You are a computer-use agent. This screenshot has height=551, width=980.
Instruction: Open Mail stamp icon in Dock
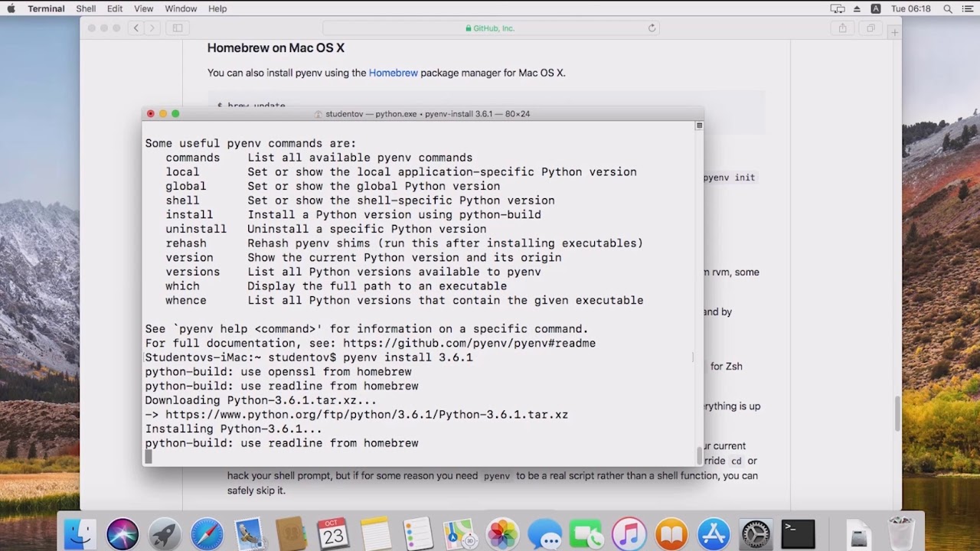coord(249,533)
